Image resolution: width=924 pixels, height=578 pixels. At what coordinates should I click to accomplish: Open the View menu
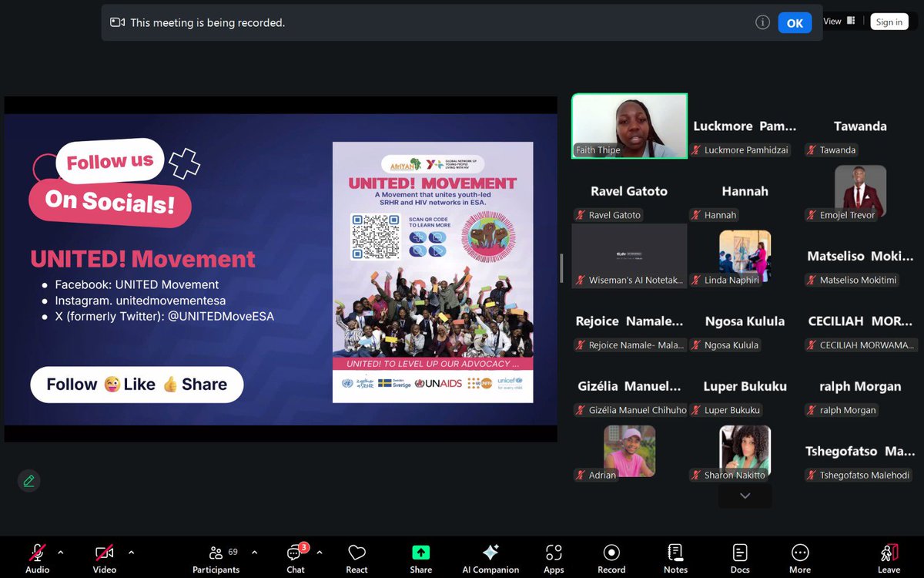pyautogui.click(x=832, y=22)
